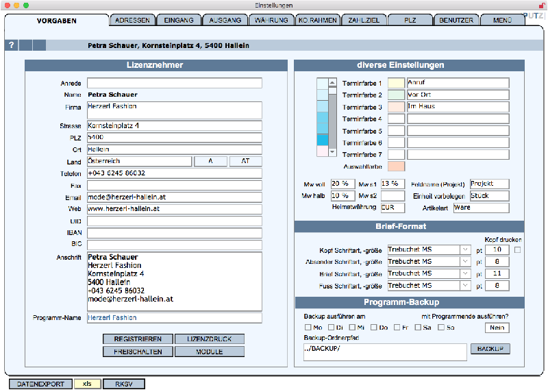Click the LIZENZDRUCK button
The height and width of the screenshot is (392, 548).
(210, 339)
